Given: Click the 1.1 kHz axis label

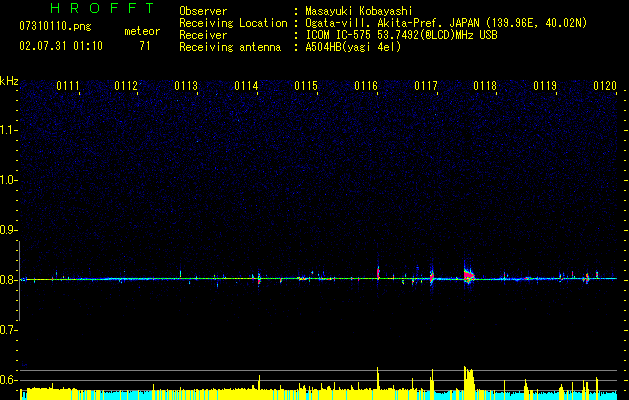Looking at the screenshot, I should [8, 130].
